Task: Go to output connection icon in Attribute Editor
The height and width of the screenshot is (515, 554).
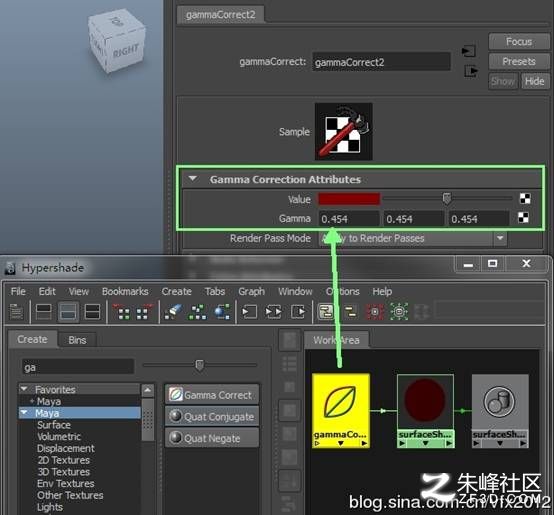Action: click(471, 71)
